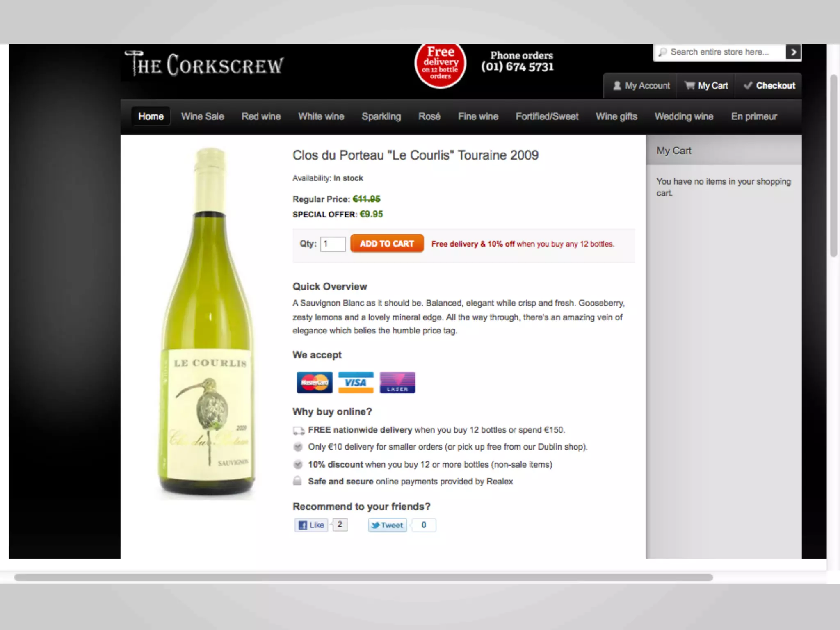The image size is (840, 630).
Task: Open the Fortified/Sweet menu item
Action: tap(547, 116)
